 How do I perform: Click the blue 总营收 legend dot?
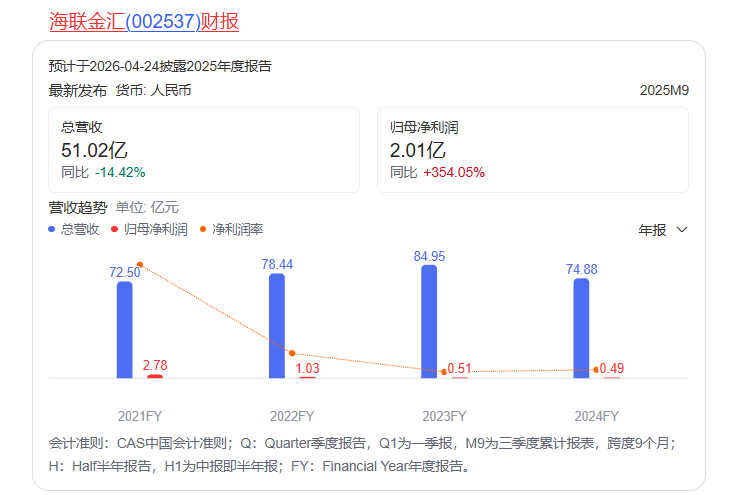coord(53,230)
